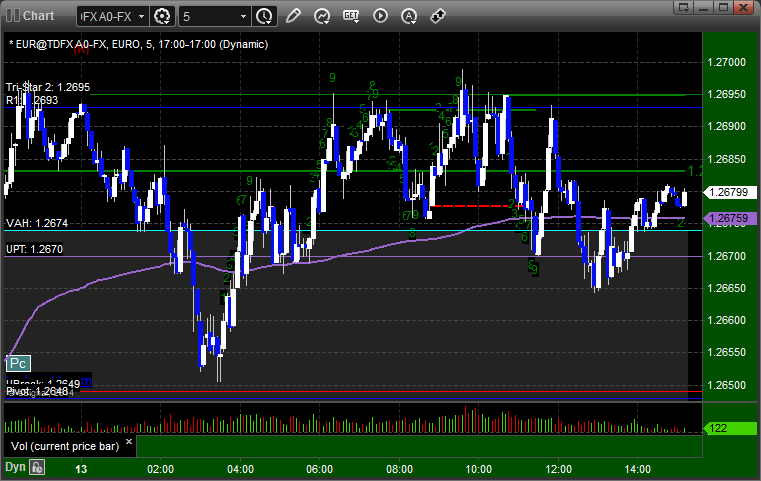
Task: Click the 10:00 time axis label
Action: tap(479, 469)
